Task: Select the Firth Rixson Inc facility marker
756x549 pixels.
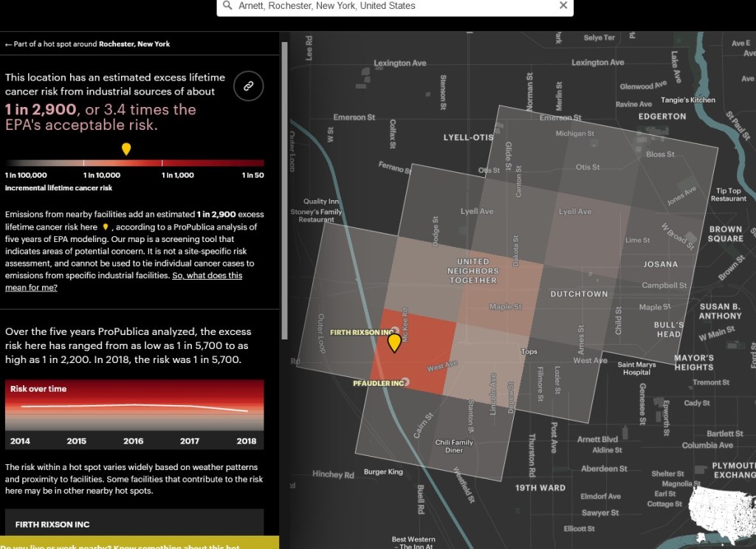Action: tap(395, 331)
